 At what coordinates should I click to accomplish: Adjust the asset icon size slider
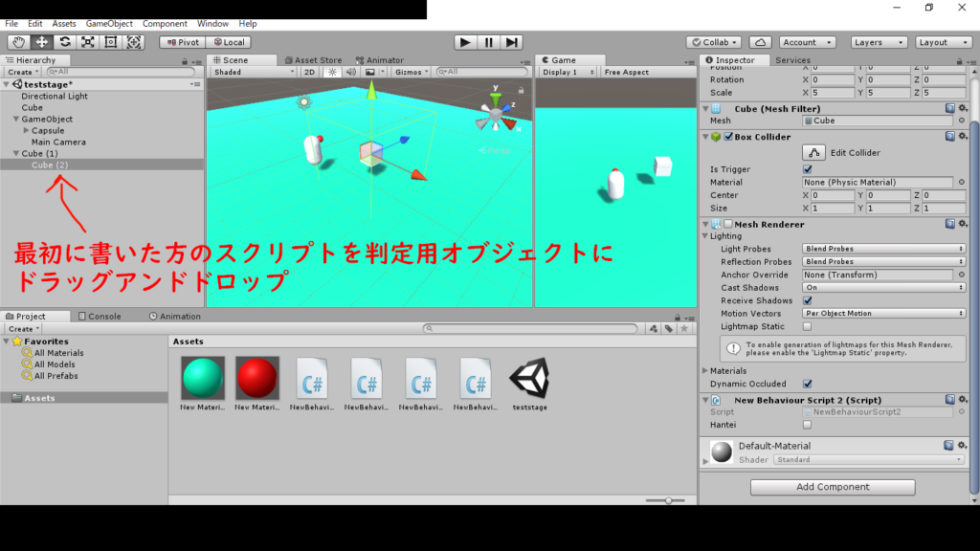668,500
